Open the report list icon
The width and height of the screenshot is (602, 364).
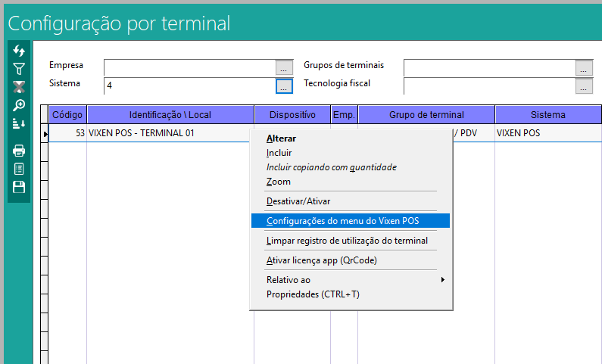[20, 169]
